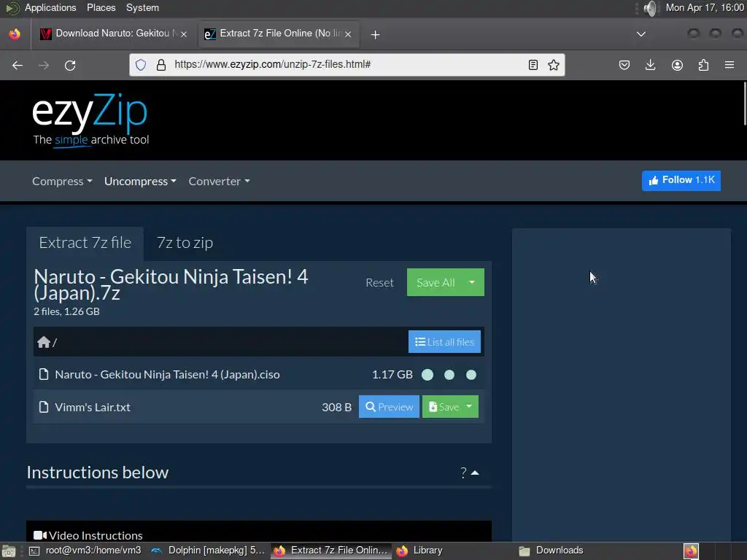Open the Applications menu

click(50, 7)
